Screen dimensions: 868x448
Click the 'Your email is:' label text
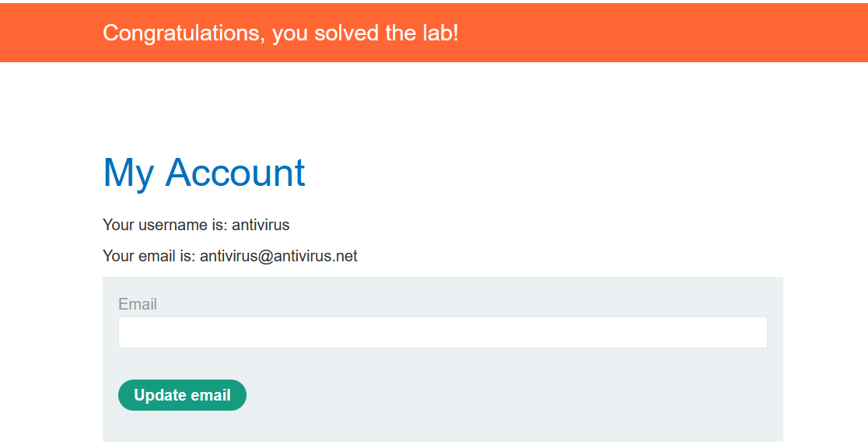pyautogui.click(x=149, y=257)
